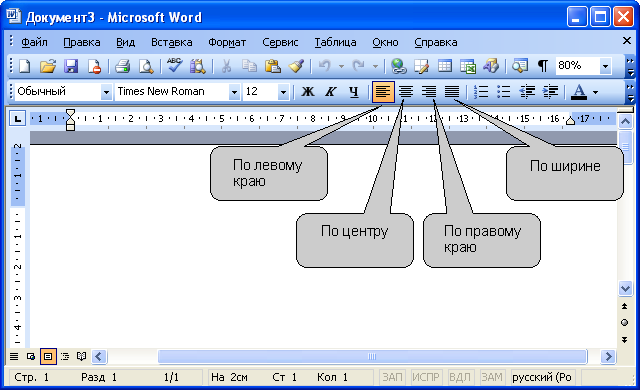Open the Справка menu
The width and height of the screenshot is (640, 390).
(436, 42)
